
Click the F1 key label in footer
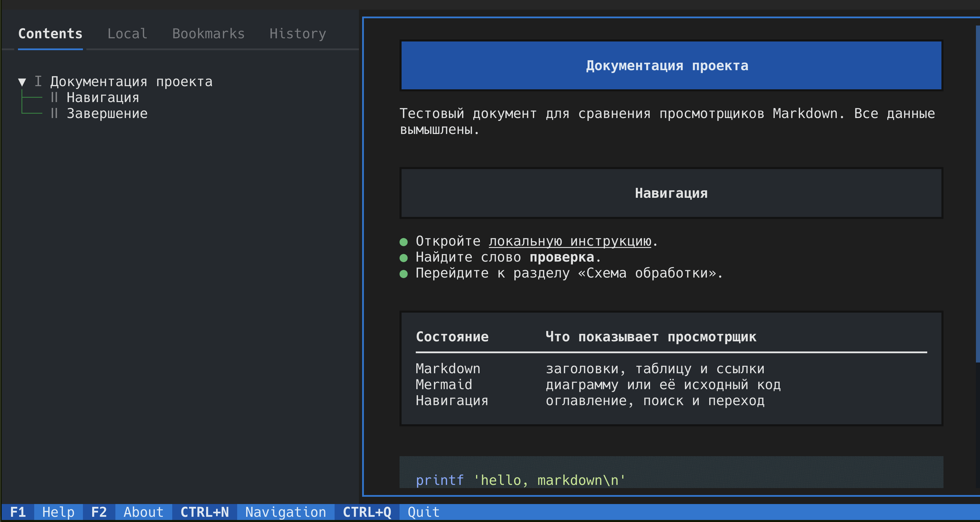pyautogui.click(x=18, y=512)
